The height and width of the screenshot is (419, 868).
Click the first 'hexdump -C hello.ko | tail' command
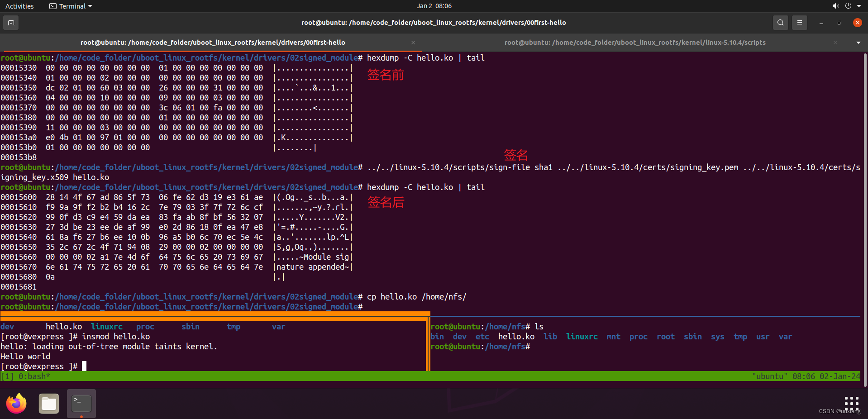426,58
